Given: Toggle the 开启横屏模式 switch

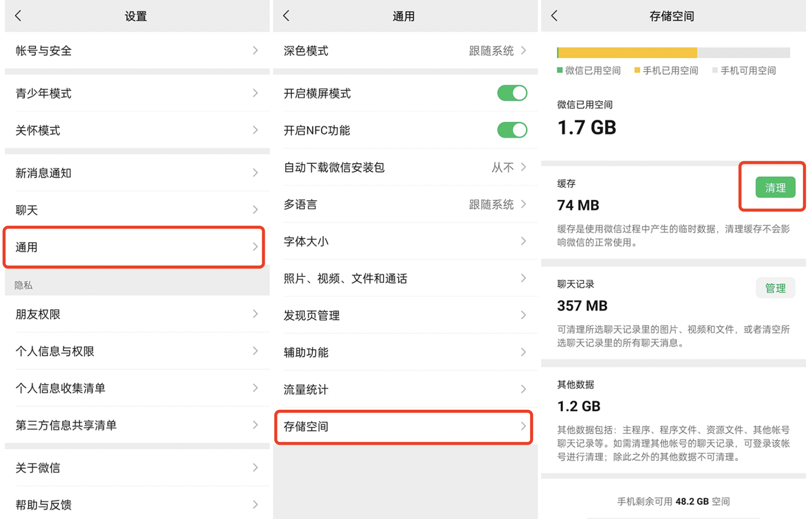Looking at the screenshot, I should [512, 93].
